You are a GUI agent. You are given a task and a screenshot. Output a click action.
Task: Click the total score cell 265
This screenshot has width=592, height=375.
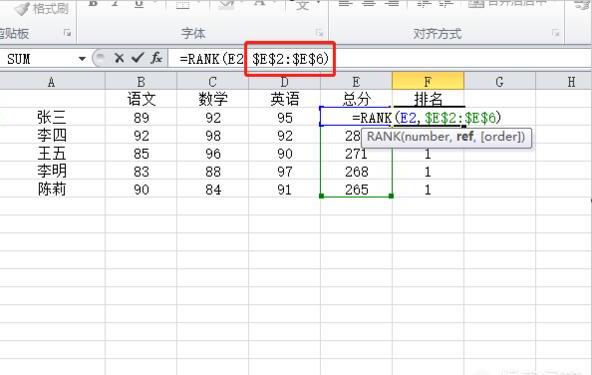(x=356, y=189)
